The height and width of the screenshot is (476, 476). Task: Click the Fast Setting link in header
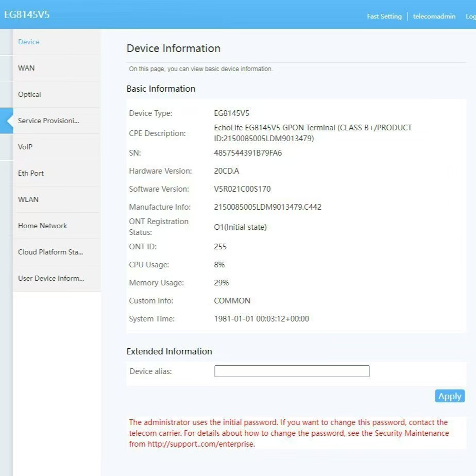click(x=384, y=16)
